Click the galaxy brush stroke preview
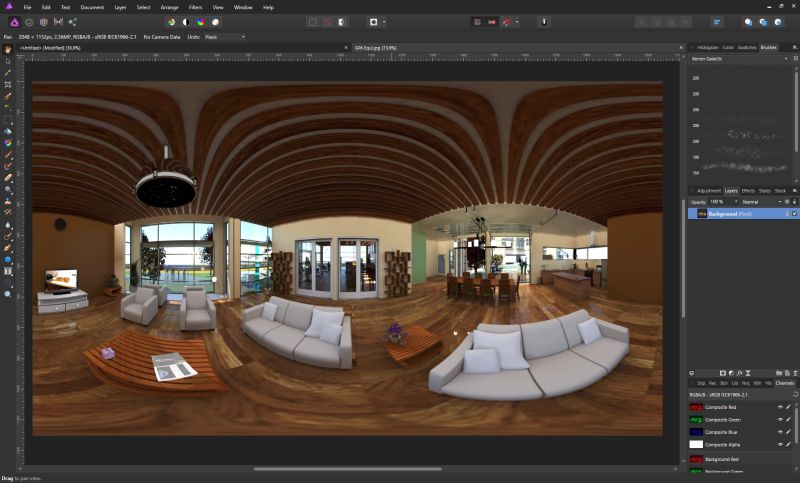The image size is (800, 483). tap(744, 167)
